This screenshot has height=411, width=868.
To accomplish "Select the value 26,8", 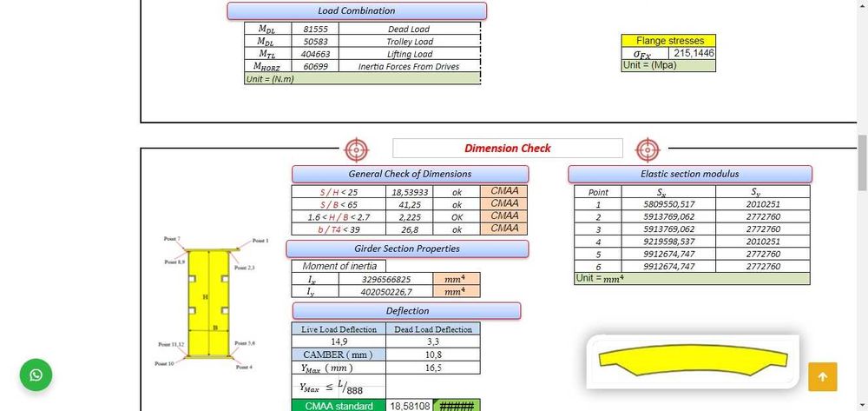I will (x=409, y=229).
